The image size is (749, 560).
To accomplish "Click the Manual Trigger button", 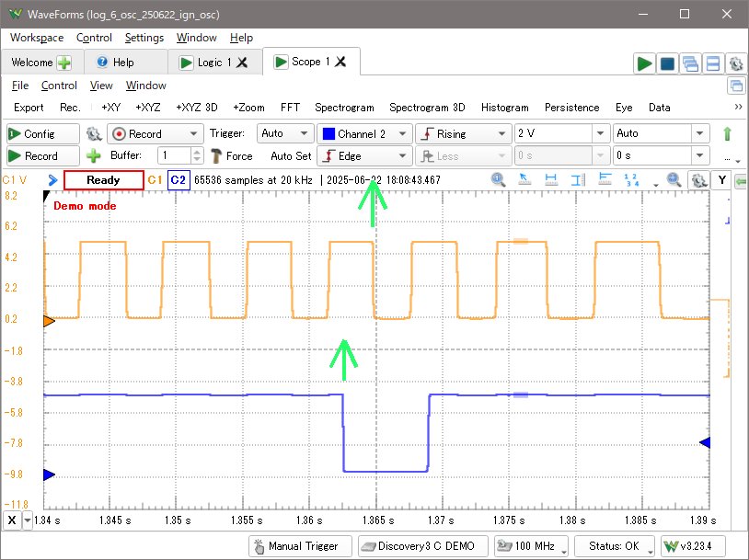I will (x=300, y=545).
